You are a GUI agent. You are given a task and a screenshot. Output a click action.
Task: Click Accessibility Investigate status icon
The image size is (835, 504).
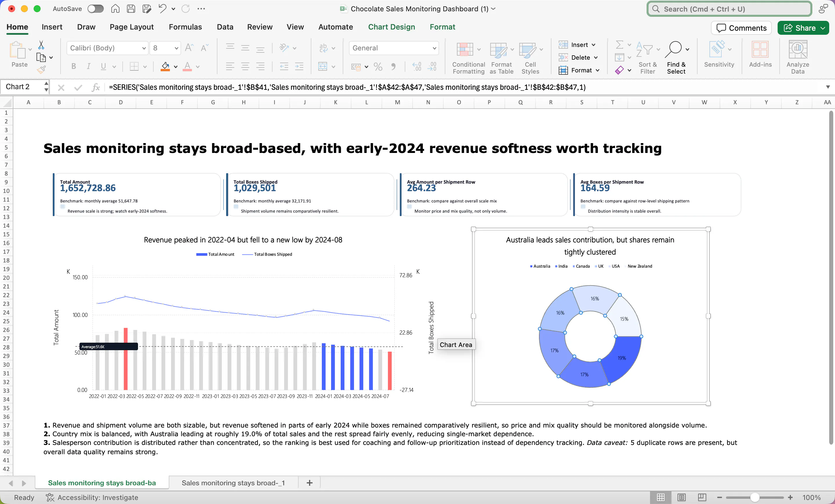[x=50, y=497]
